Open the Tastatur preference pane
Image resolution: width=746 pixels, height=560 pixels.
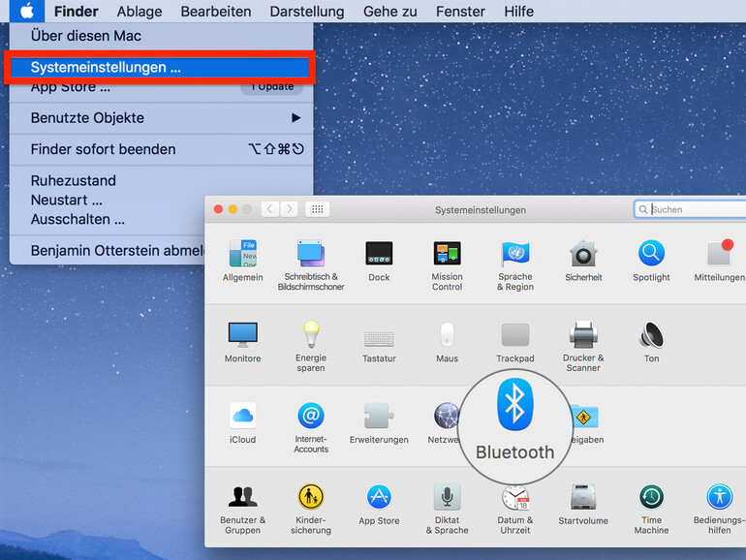pos(379,347)
